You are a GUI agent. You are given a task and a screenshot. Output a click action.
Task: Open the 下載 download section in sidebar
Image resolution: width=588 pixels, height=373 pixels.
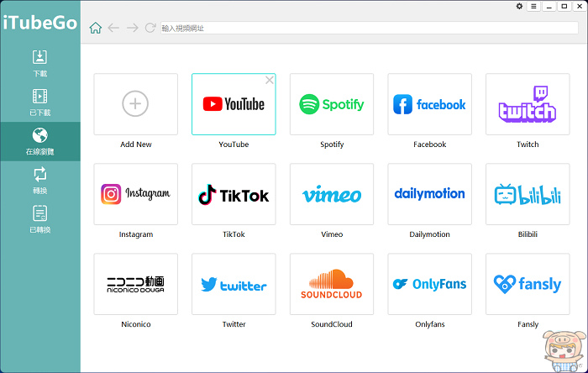click(x=39, y=63)
